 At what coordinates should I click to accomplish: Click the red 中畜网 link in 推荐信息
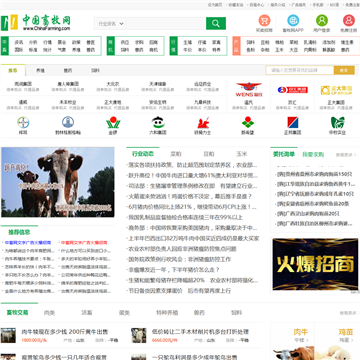click(83, 243)
